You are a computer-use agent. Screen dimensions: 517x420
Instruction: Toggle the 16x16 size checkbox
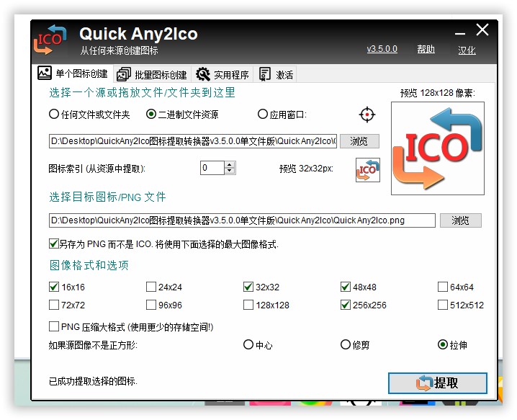point(54,287)
